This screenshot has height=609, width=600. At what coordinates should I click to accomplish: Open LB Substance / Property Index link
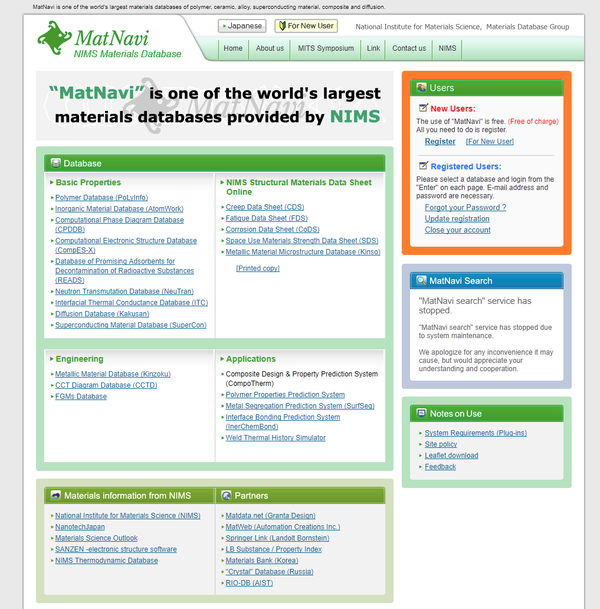coord(273,550)
